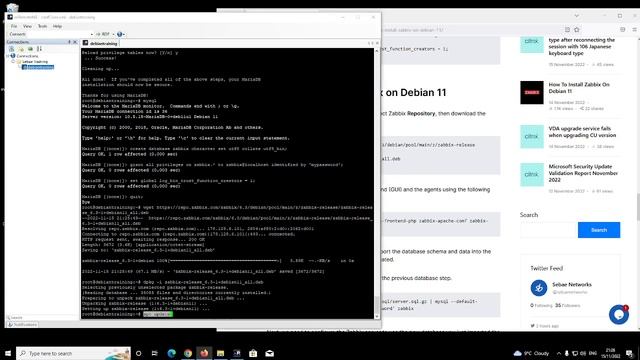Click the new folder icon in Connections panel
640x360 pixels.
(21, 49)
